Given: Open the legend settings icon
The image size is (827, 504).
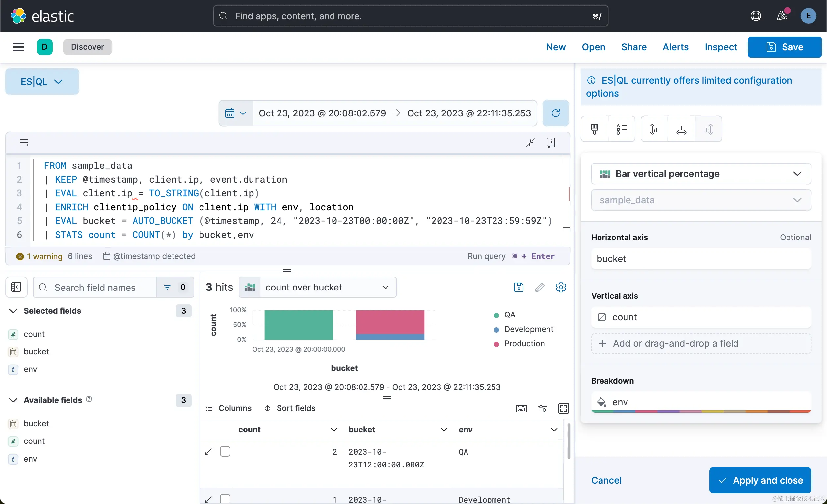Looking at the screenshot, I should [621, 129].
